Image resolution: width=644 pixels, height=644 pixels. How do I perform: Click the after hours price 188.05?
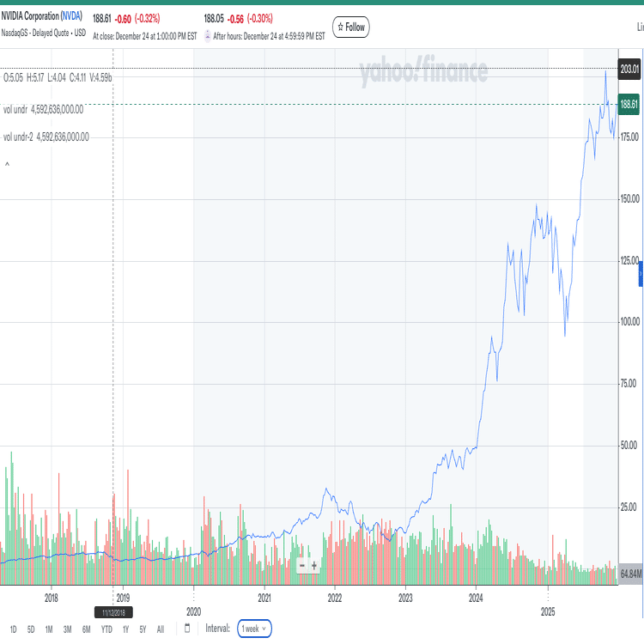[x=214, y=19]
